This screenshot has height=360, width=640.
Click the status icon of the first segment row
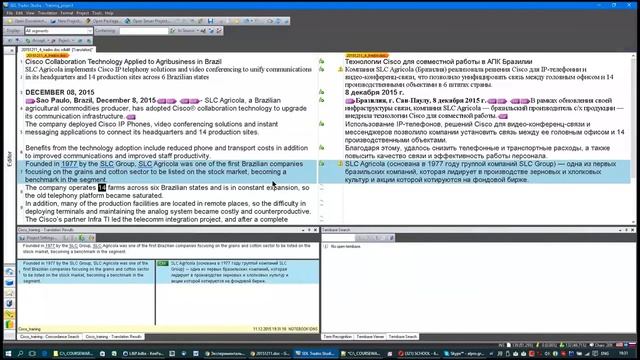click(x=322, y=61)
